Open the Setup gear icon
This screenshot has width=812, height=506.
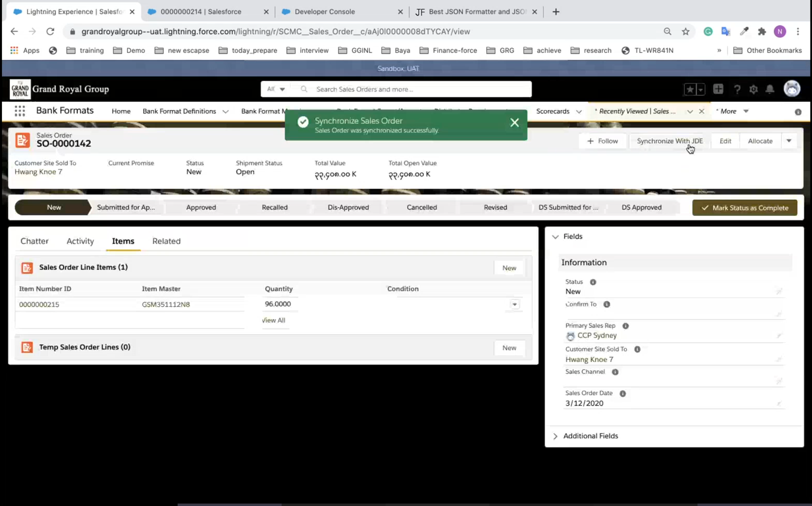point(753,89)
